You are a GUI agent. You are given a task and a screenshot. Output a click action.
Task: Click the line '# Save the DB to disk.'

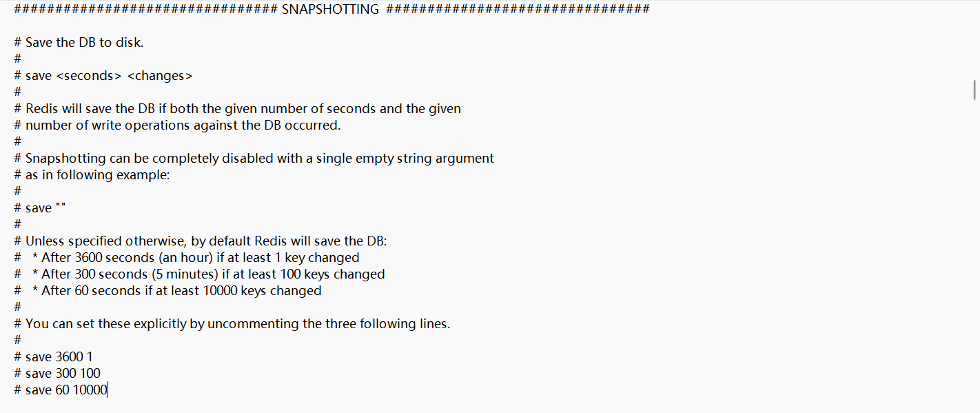click(79, 42)
